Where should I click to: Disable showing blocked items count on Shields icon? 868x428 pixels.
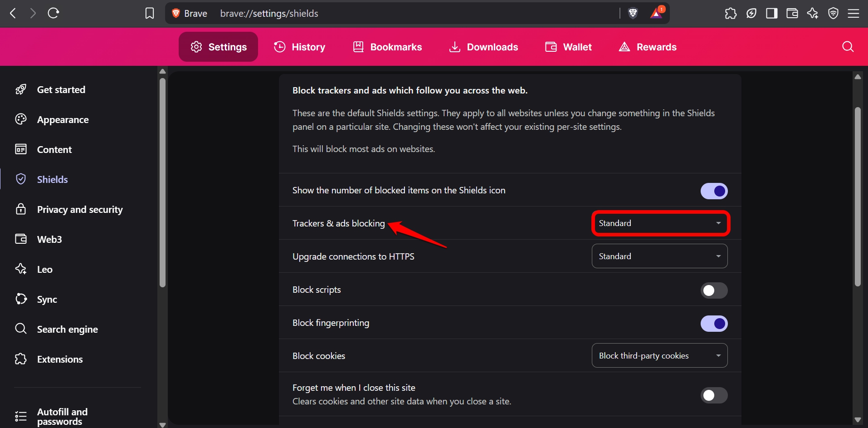(714, 191)
